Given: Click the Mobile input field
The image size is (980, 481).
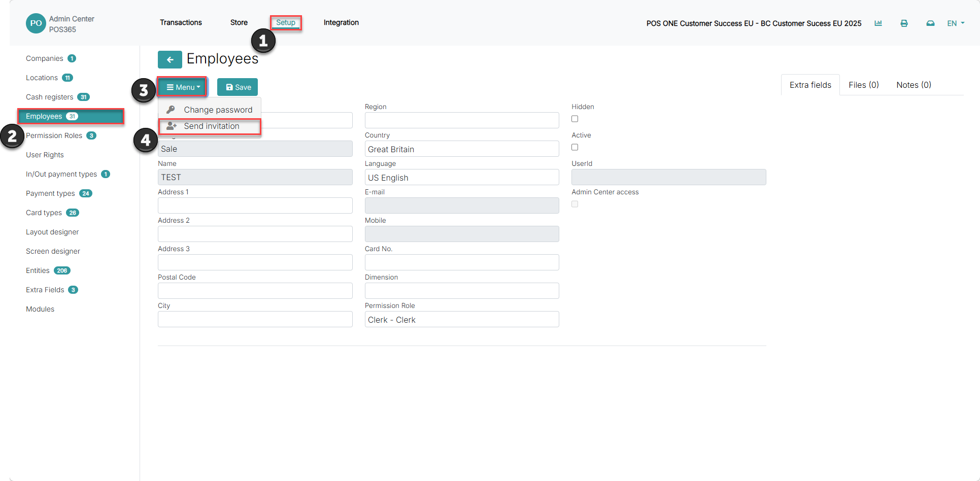Looking at the screenshot, I should tap(462, 234).
